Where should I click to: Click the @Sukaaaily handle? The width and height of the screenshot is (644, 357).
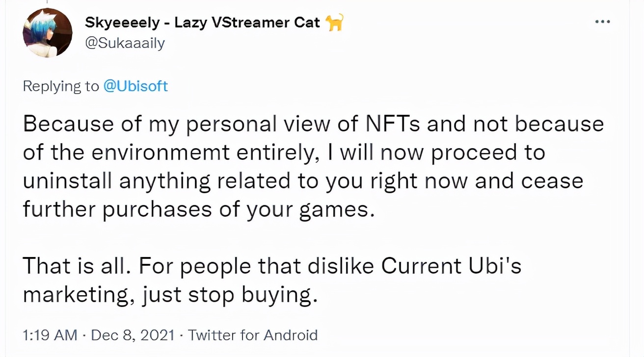125,43
